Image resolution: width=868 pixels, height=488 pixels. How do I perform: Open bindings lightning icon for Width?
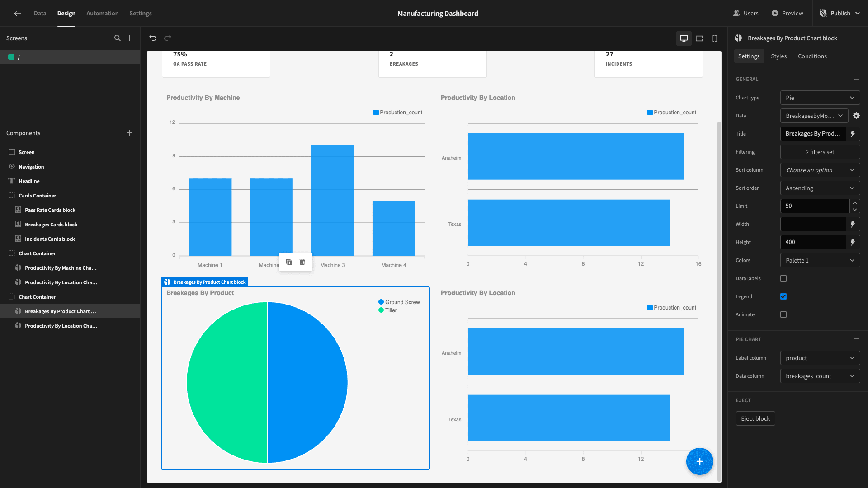[x=853, y=224]
